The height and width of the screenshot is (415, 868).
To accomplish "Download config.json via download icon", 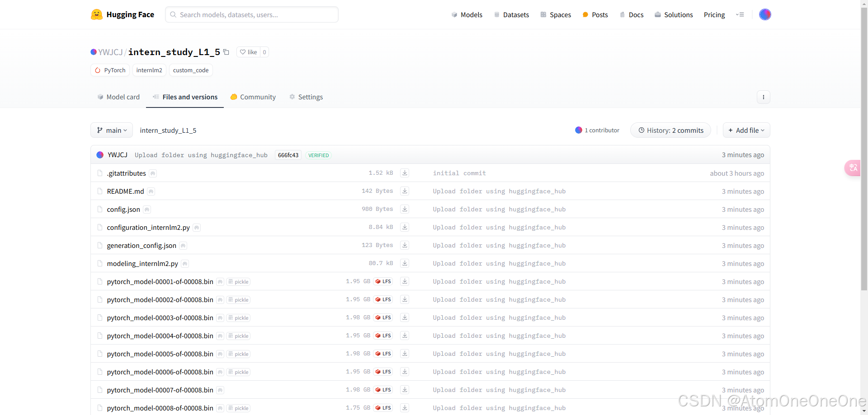I will (405, 209).
